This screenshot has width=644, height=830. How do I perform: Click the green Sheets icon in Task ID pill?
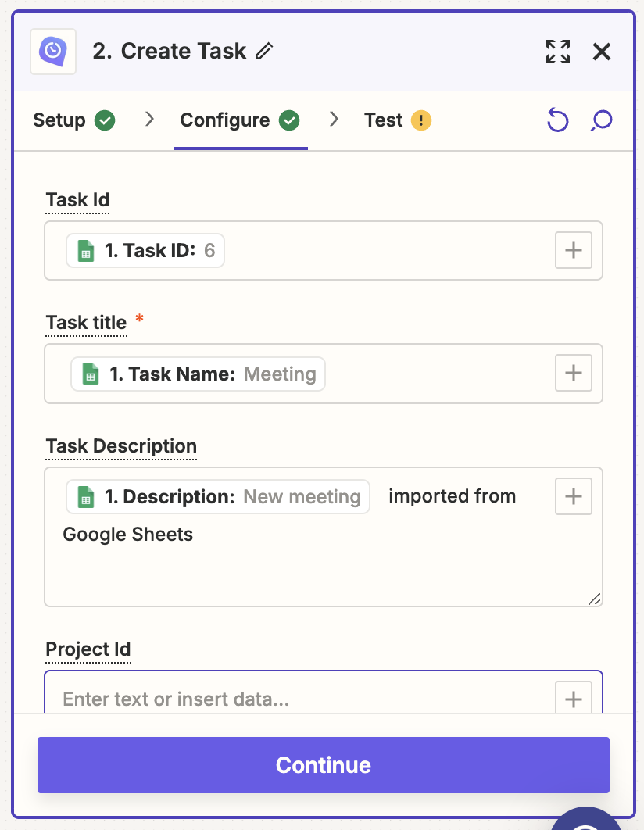[85, 250]
